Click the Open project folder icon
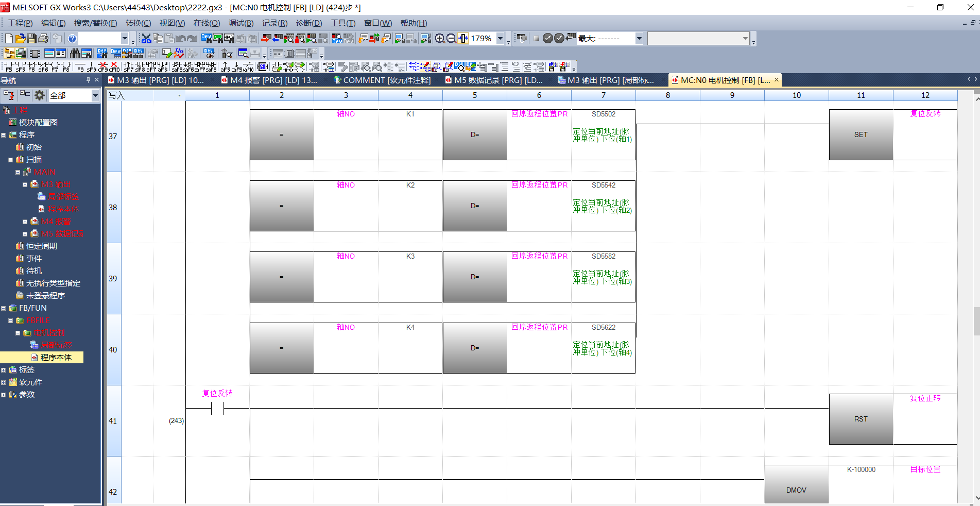The image size is (980, 506). 20,39
